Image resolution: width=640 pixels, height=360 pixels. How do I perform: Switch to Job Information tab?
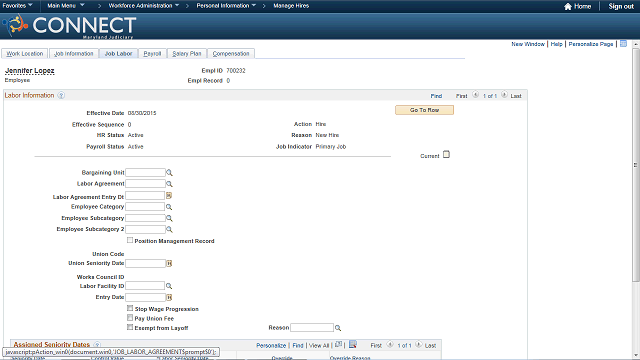73,53
